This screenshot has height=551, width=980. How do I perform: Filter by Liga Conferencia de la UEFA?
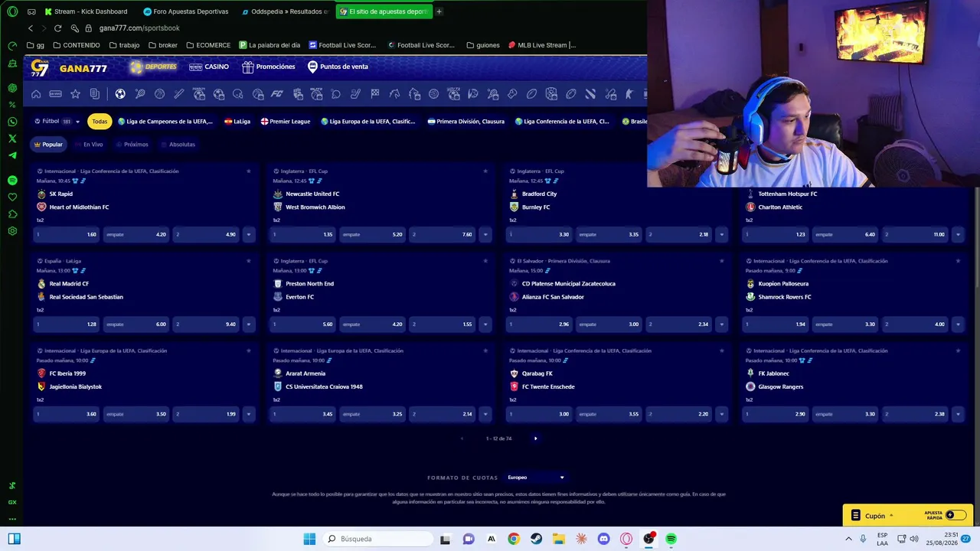click(563, 122)
